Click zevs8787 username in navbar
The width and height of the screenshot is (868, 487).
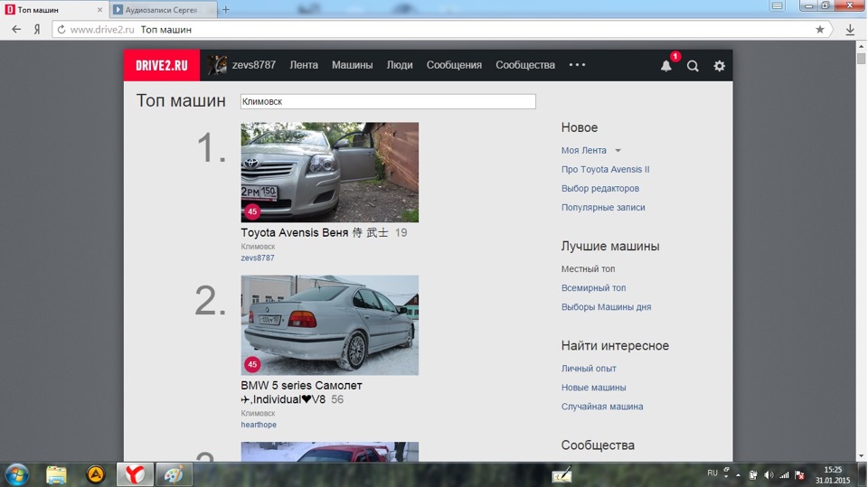coord(254,65)
